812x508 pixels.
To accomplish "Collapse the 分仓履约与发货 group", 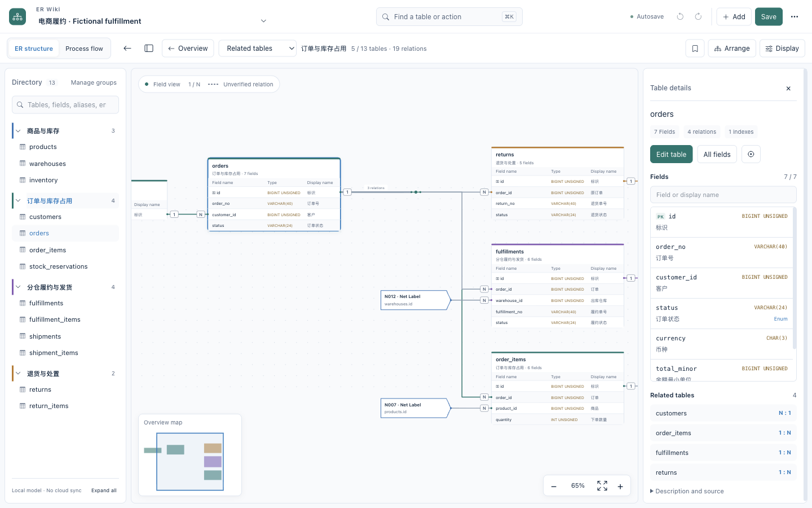I will coord(18,287).
